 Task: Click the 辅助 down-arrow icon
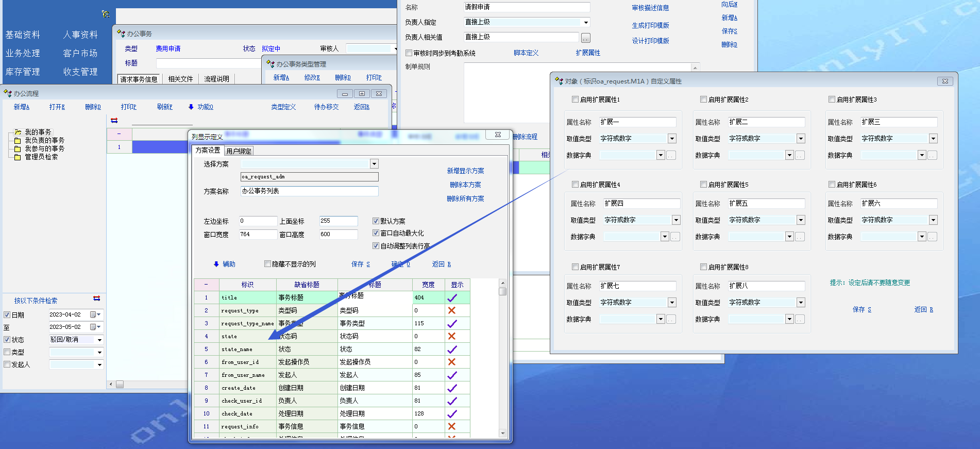pos(216,264)
